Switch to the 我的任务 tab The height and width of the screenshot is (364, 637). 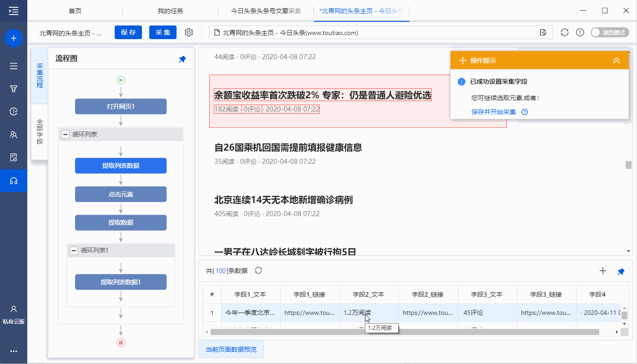click(x=170, y=11)
